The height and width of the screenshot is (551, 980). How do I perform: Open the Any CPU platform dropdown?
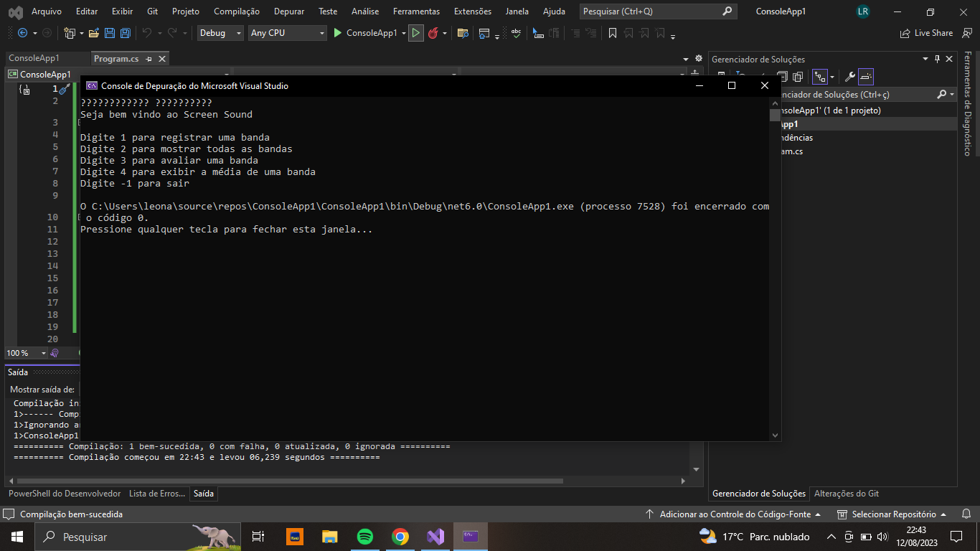(287, 33)
